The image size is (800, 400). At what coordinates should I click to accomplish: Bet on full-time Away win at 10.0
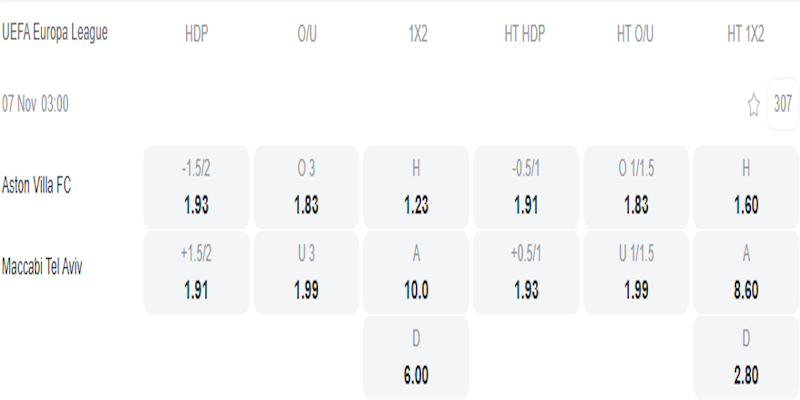click(x=416, y=272)
